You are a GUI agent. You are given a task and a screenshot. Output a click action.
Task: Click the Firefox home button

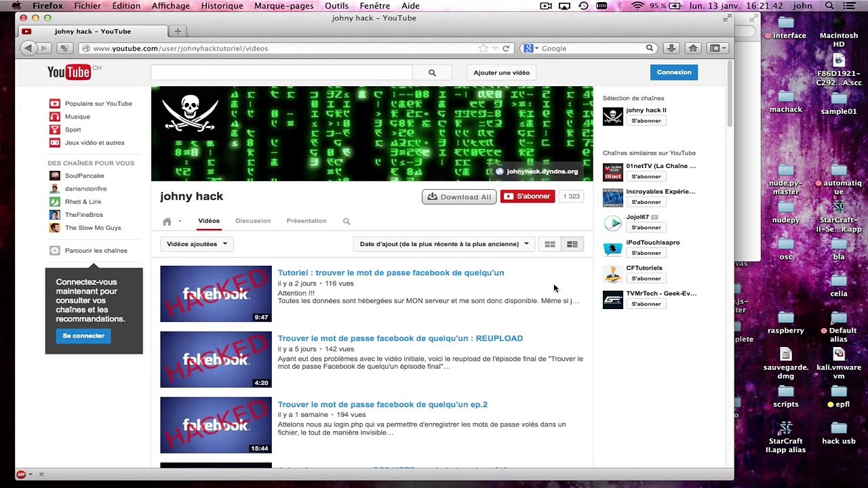coord(693,48)
